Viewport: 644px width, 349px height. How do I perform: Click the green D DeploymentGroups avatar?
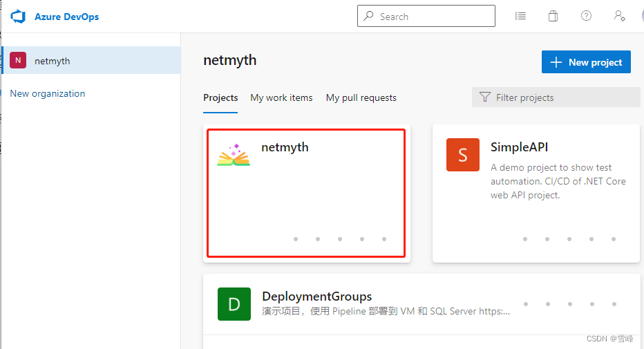point(234,304)
